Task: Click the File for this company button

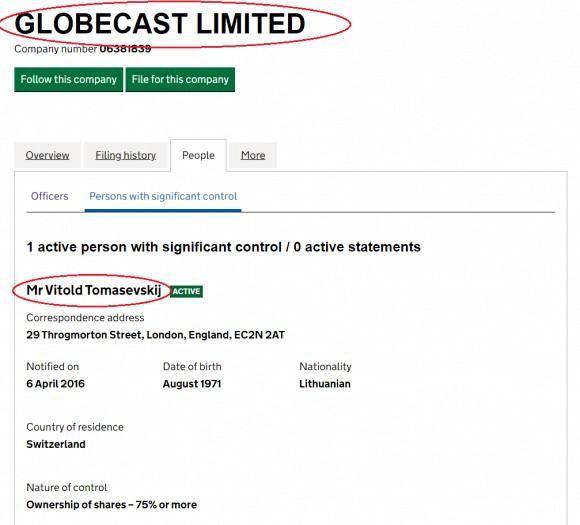Action: [180, 80]
